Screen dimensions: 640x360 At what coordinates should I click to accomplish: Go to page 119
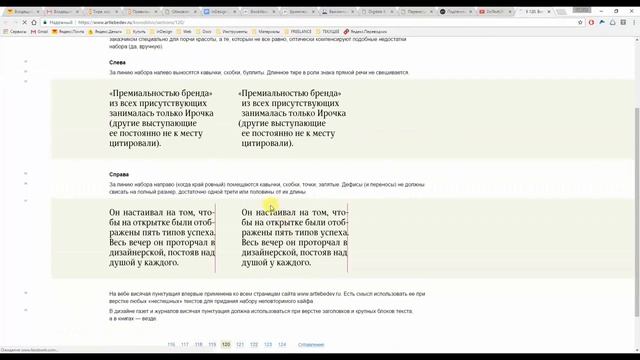[x=212, y=344]
